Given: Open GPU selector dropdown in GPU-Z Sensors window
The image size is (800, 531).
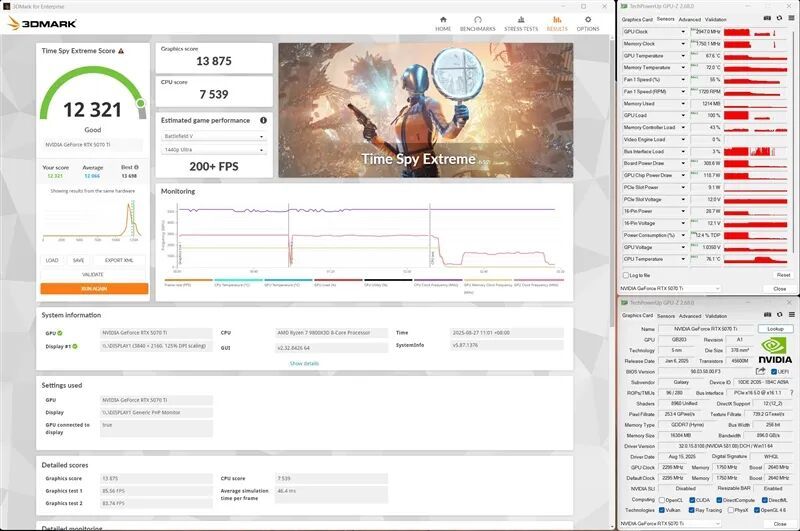Looking at the screenshot, I should click(670, 289).
